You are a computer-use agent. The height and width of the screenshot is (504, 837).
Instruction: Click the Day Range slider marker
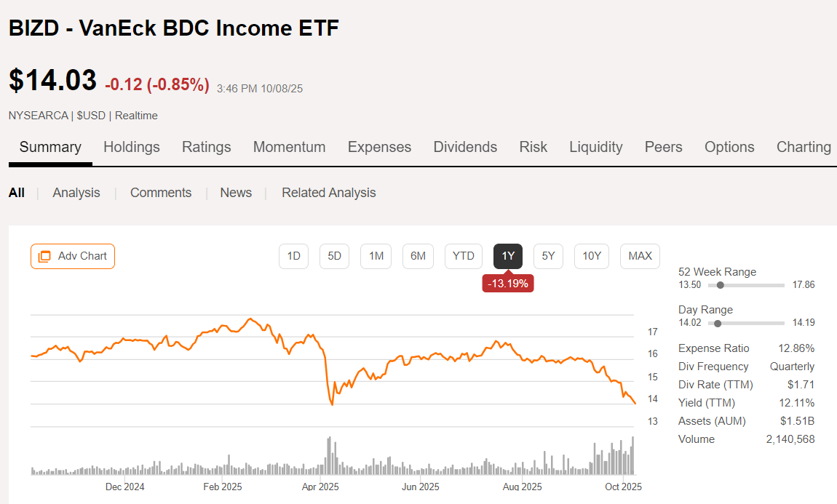(x=718, y=323)
